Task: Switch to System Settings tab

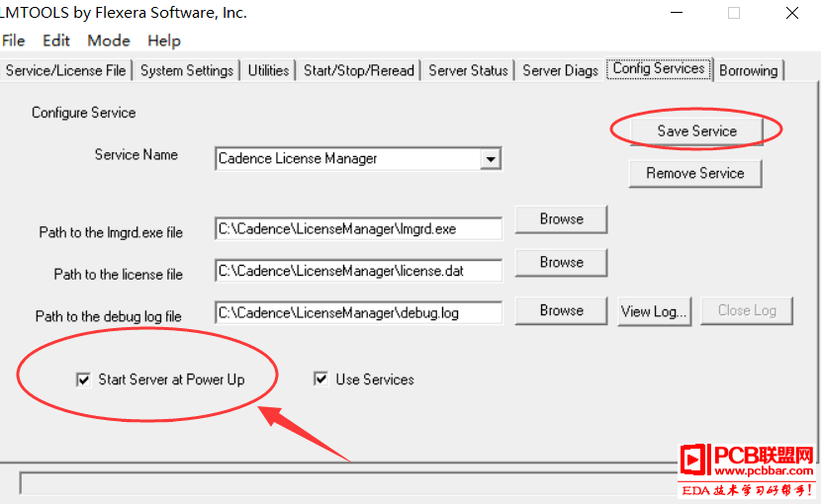Action: click(186, 70)
